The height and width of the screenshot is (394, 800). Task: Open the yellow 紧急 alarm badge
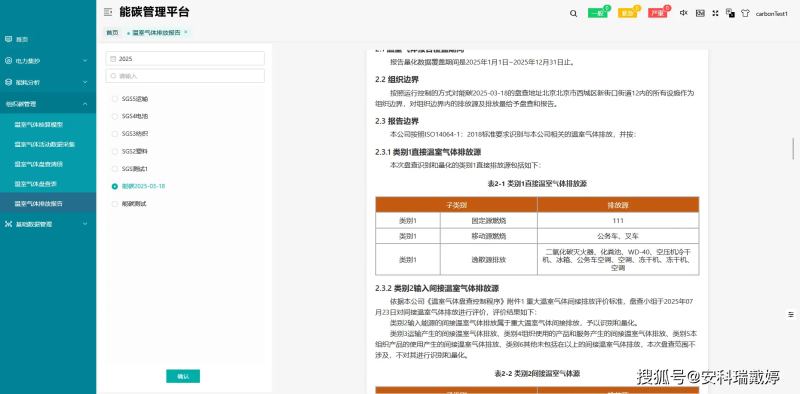click(x=628, y=13)
